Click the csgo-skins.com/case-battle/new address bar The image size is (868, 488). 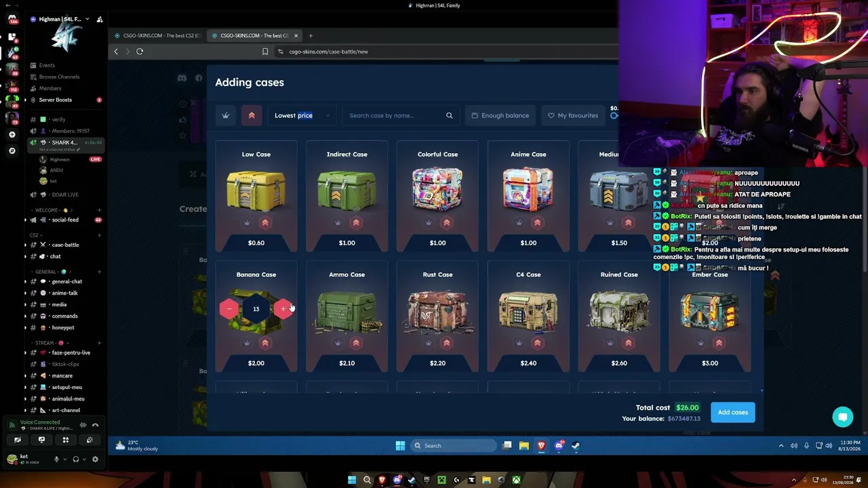[x=448, y=52]
